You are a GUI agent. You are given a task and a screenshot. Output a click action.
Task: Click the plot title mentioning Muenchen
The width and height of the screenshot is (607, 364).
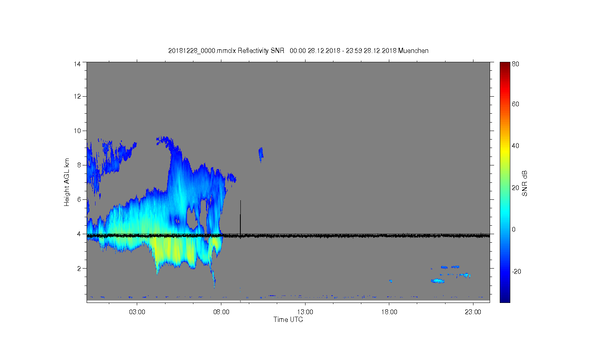pyautogui.click(x=298, y=51)
